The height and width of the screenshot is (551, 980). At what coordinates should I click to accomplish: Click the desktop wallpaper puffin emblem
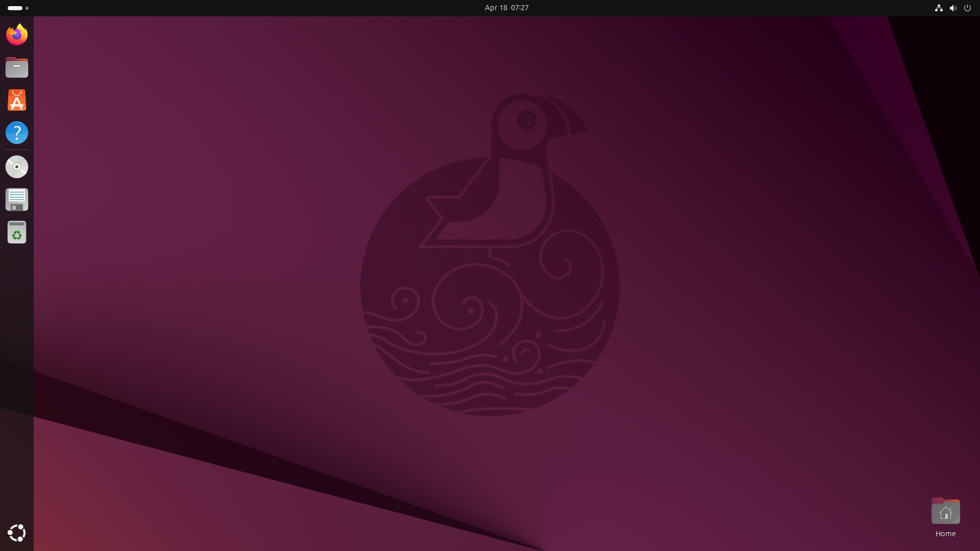pyautogui.click(x=490, y=255)
